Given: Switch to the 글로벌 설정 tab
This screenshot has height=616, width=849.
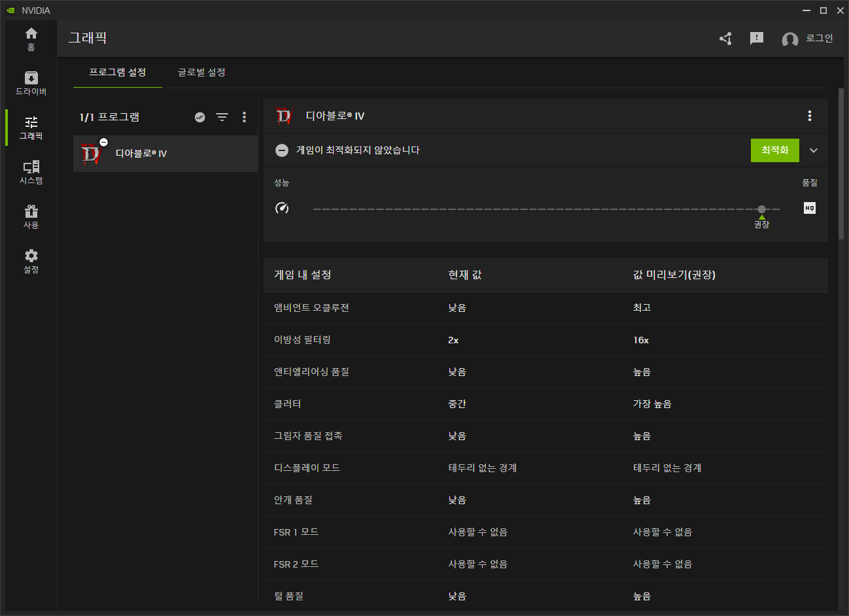Looking at the screenshot, I should (201, 72).
